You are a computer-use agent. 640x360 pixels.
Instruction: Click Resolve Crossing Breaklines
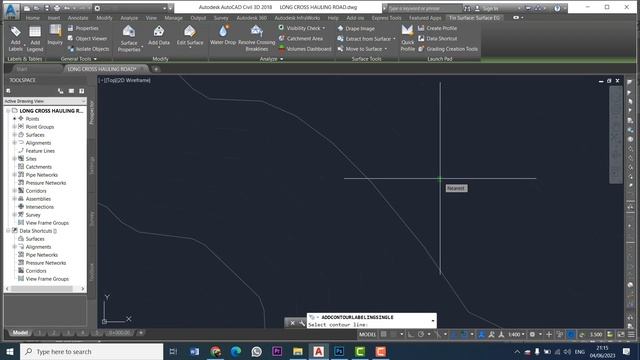[x=257, y=38]
